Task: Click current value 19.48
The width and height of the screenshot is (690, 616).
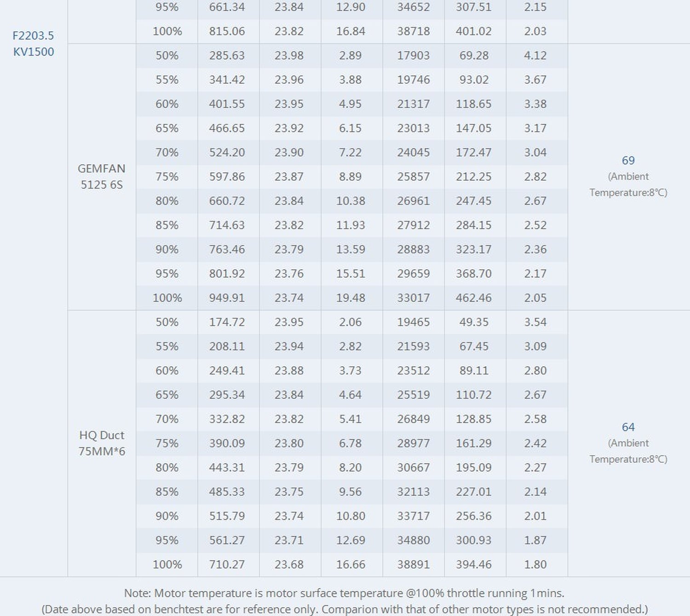Action: pos(351,298)
